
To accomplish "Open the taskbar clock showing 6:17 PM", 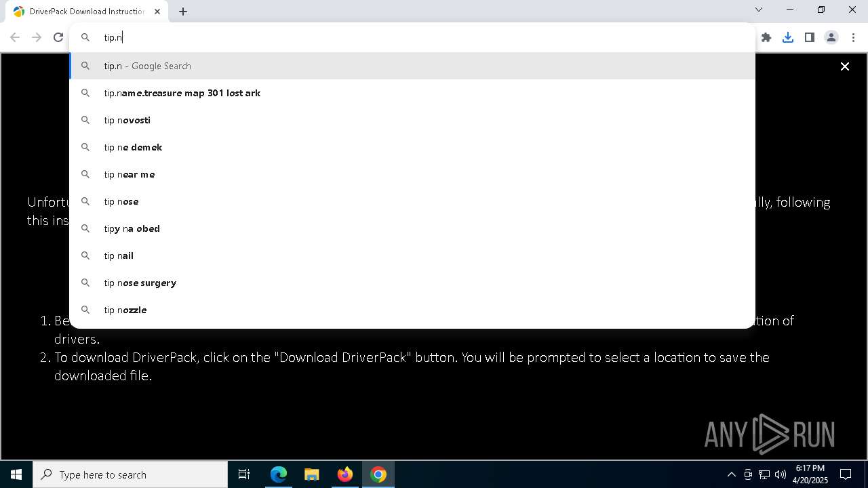I will pyautogui.click(x=810, y=474).
